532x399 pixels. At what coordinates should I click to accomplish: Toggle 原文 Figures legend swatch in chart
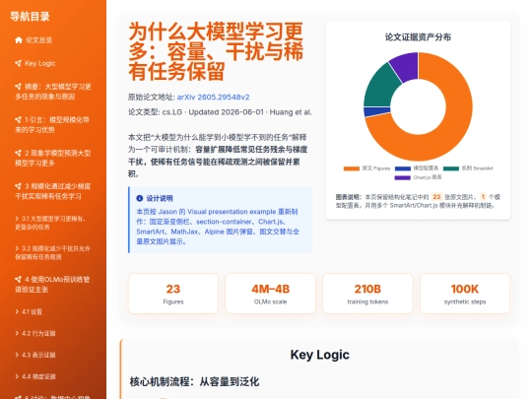coord(352,168)
